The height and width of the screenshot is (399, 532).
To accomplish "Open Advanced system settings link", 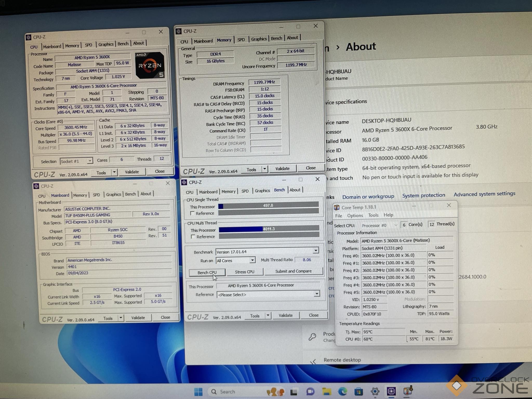I will (484, 194).
